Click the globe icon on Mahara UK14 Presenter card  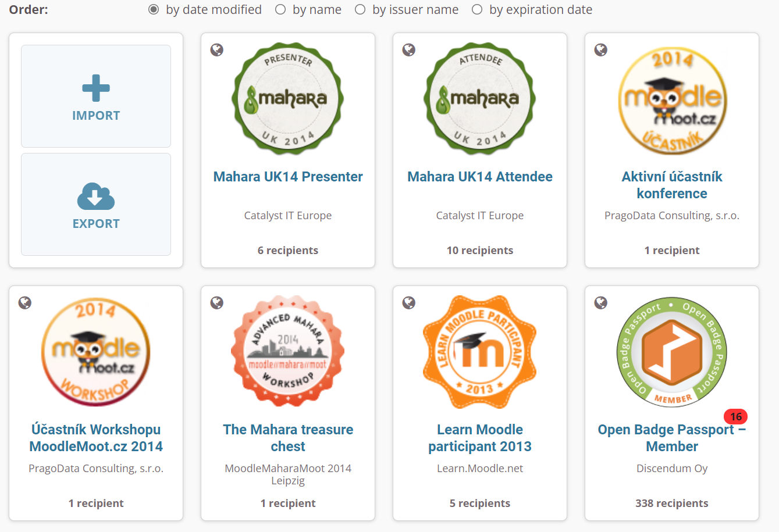[x=216, y=50]
